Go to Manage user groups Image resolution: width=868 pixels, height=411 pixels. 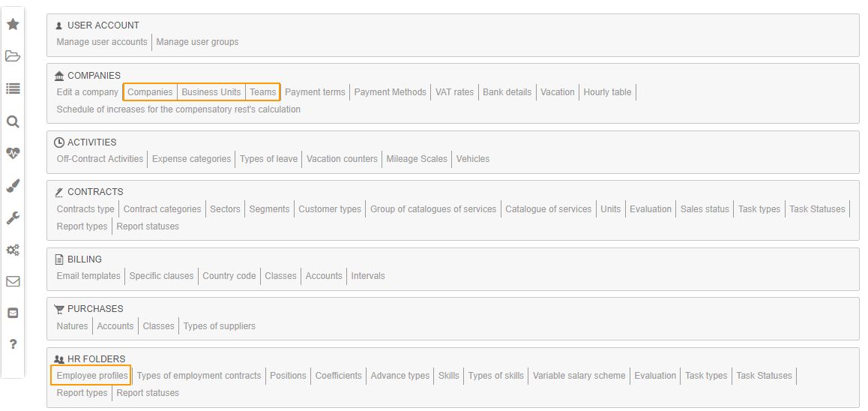click(x=197, y=42)
